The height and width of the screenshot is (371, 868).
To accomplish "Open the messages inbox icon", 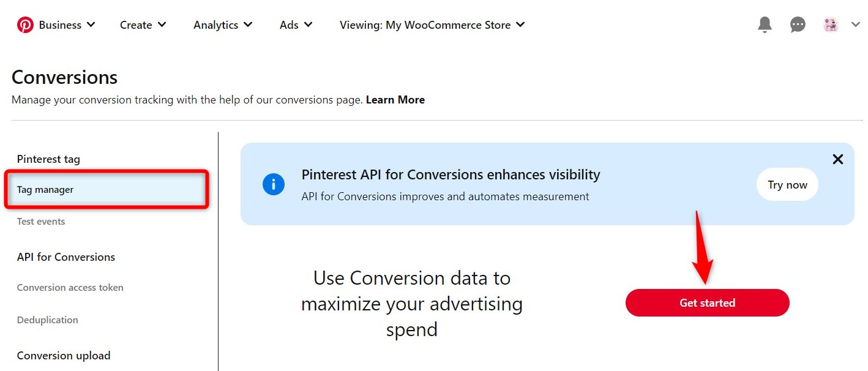I will coord(797,24).
